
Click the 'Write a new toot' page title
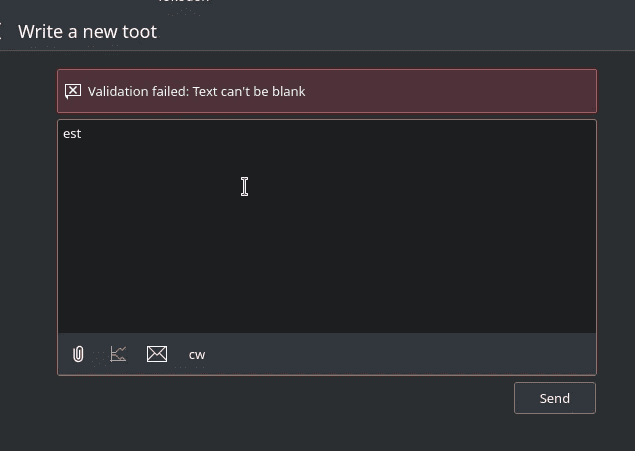[x=87, y=32]
